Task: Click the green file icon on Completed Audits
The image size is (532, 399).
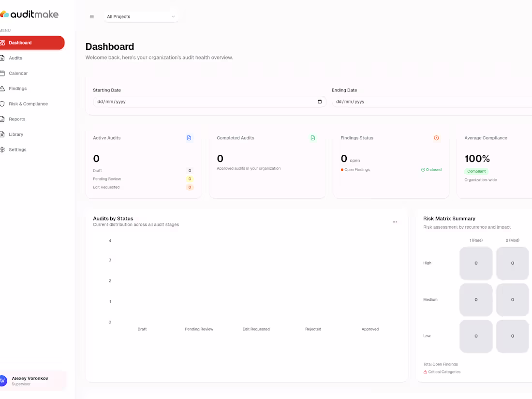Action: pos(312,138)
